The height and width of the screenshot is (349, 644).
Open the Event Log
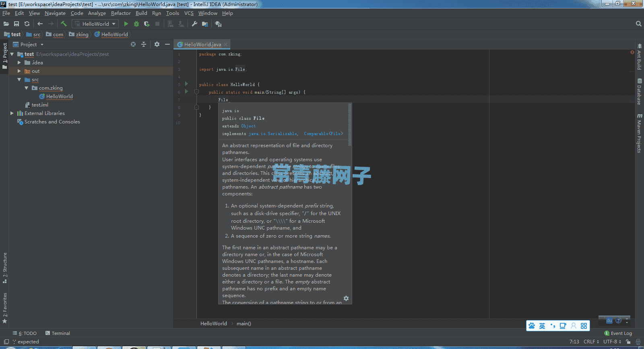coord(618,333)
